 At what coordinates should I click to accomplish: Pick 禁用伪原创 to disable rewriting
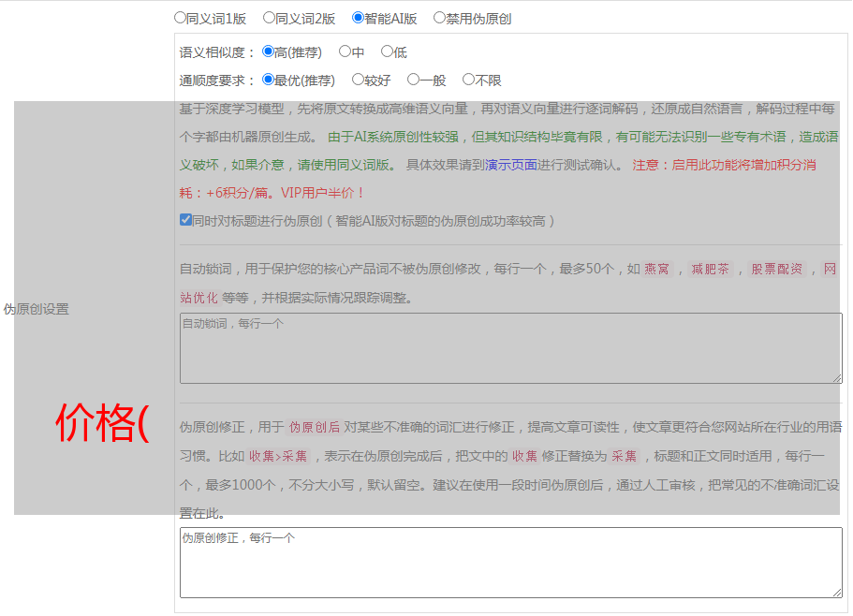pos(440,18)
